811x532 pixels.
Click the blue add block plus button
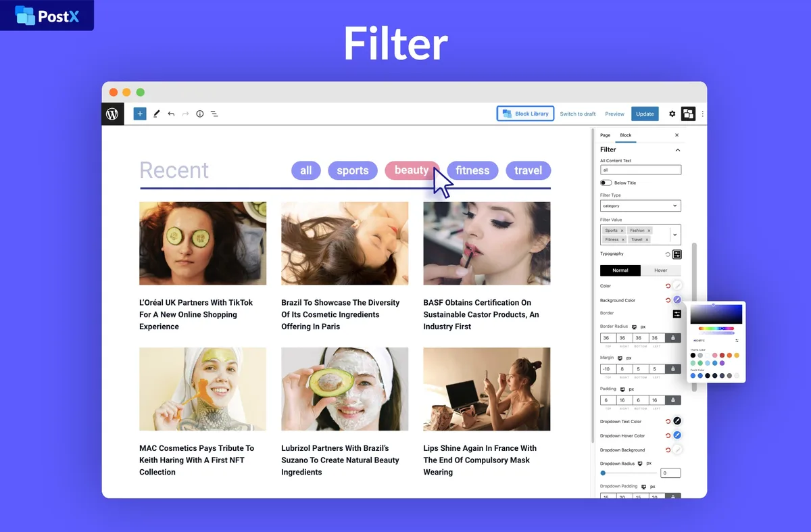(x=140, y=114)
